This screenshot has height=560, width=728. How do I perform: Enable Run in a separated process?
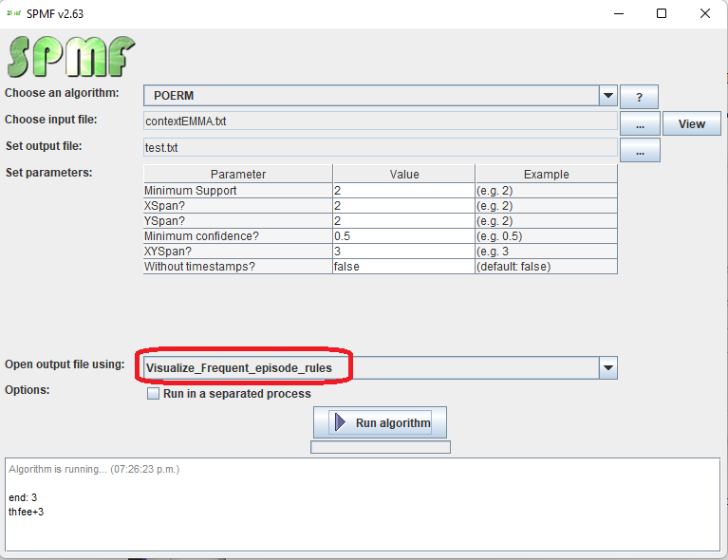point(153,394)
